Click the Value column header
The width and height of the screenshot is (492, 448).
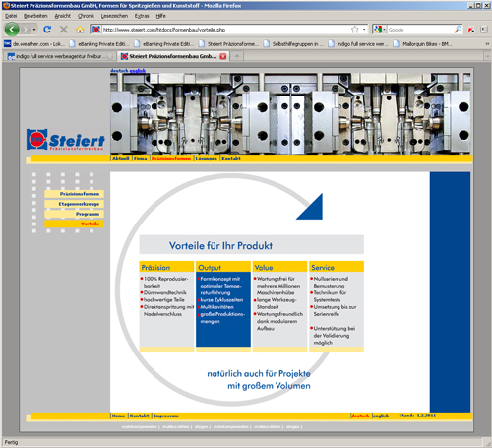pyautogui.click(x=279, y=267)
